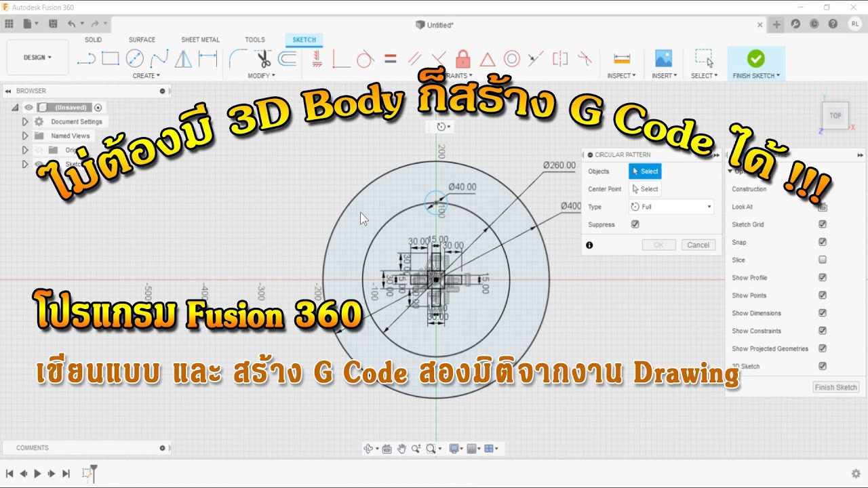Apply the Collinear constraint icon
This screenshot has height=488, width=868.
[536, 59]
